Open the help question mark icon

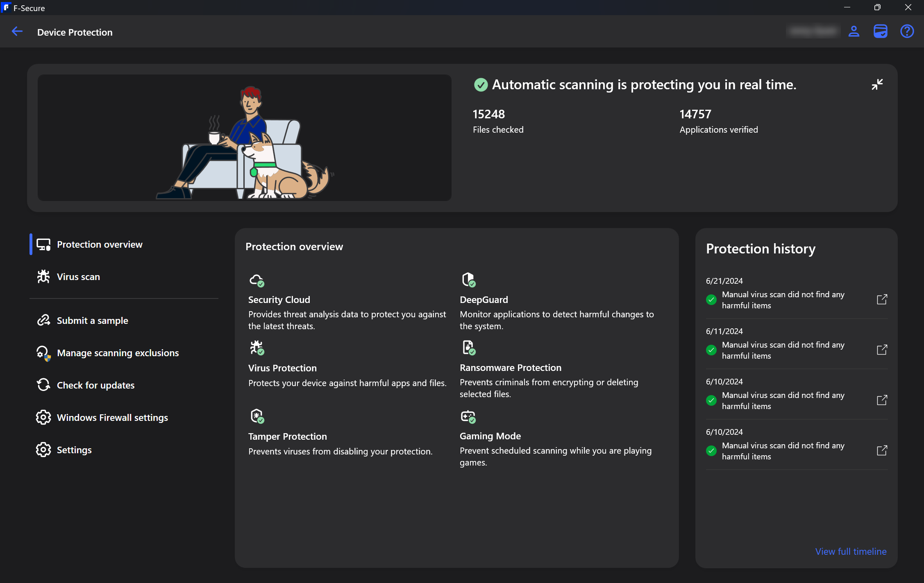(907, 32)
